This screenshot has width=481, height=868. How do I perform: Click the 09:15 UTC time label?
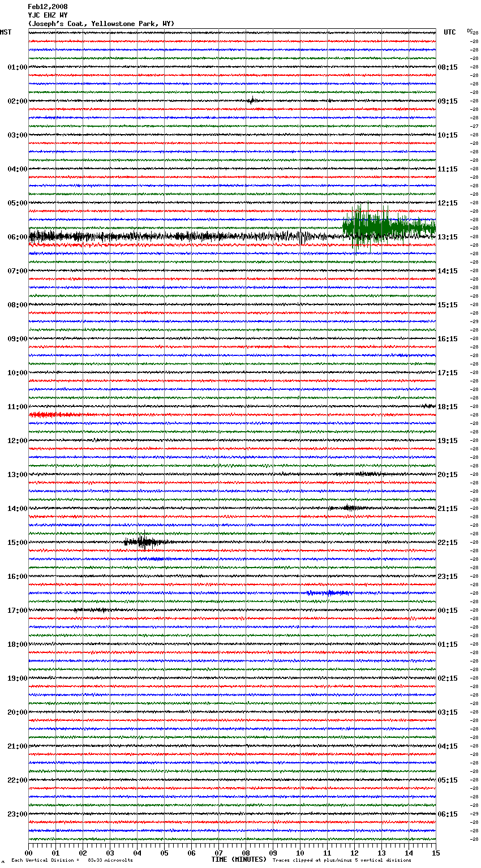448,101
